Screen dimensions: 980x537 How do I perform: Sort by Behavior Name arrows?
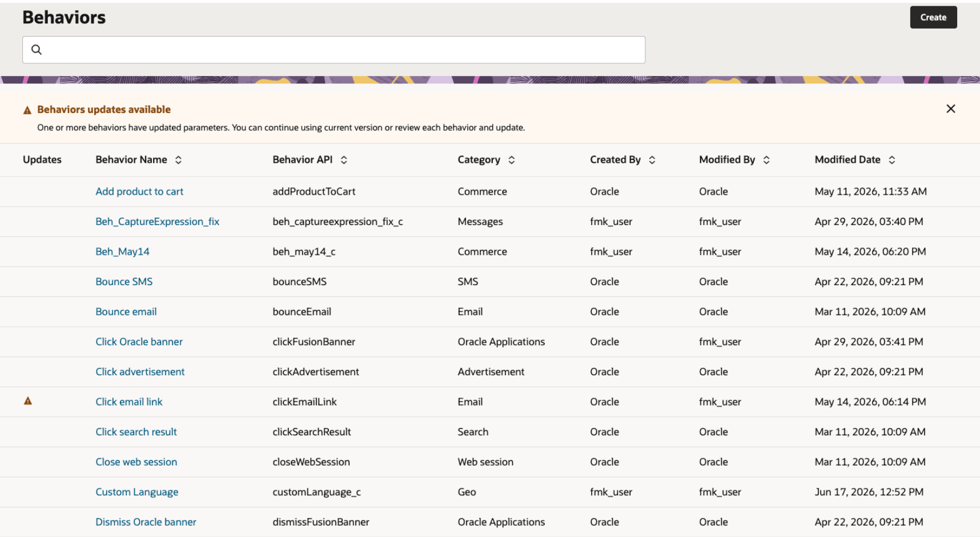pos(178,160)
